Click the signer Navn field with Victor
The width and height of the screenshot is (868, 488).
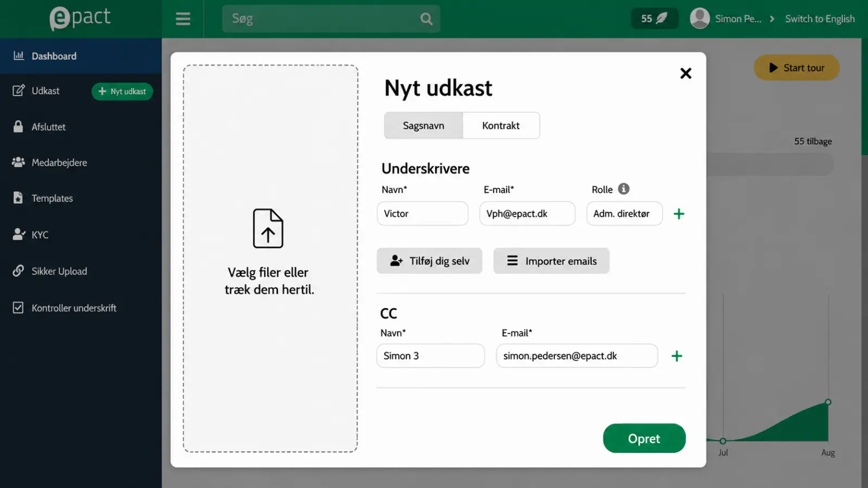point(423,214)
